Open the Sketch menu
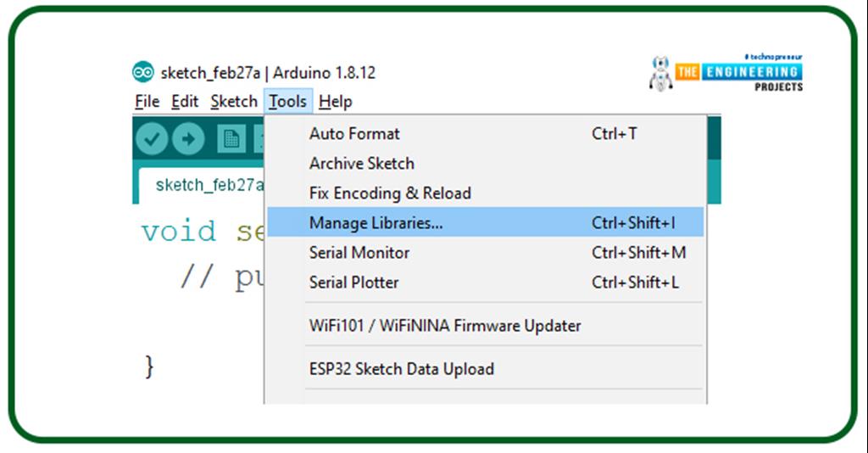 pos(234,101)
